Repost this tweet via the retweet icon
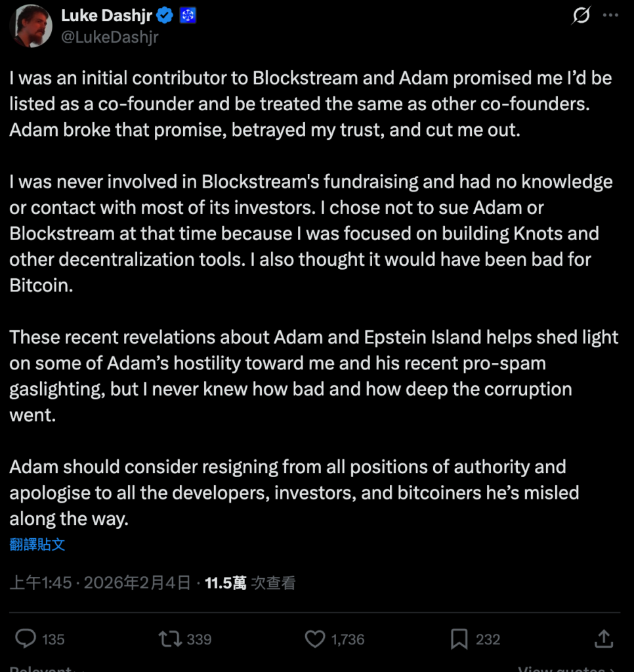This screenshot has height=672, width=634. coord(170,639)
